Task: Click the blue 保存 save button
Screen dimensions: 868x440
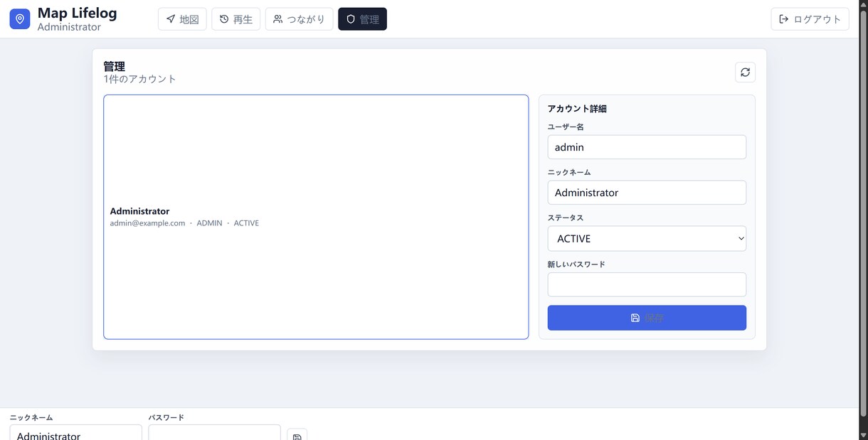Action: tap(647, 318)
